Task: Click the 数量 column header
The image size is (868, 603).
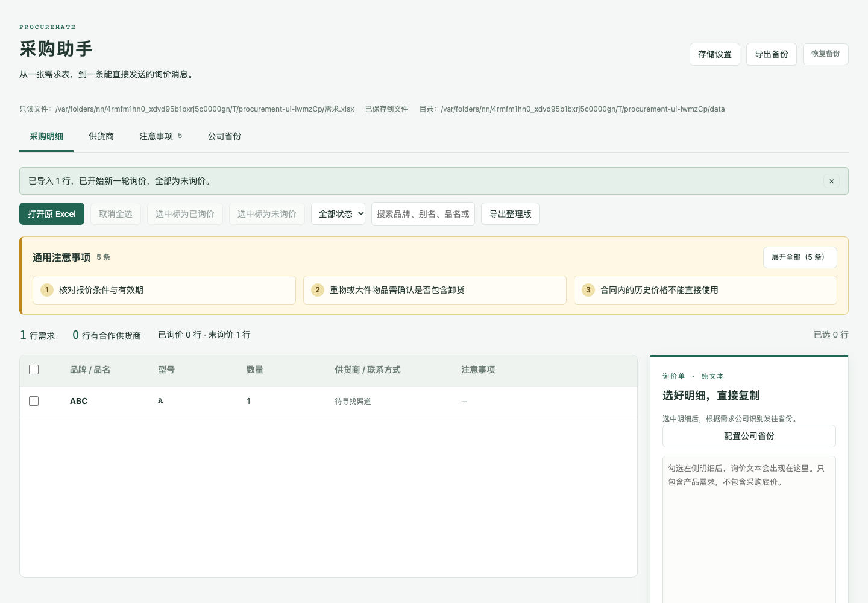Action: point(255,370)
